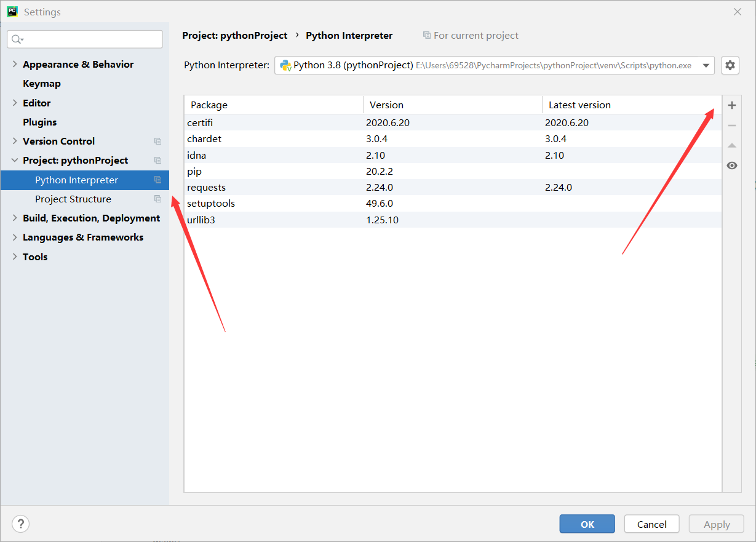Screen dimensions: 756x542
Task: Select Keymap in settings tree
Action: [42, 84]
